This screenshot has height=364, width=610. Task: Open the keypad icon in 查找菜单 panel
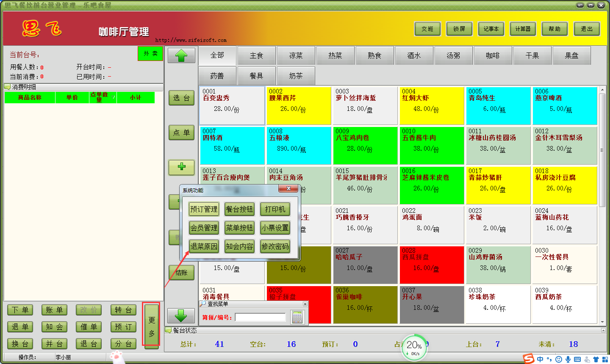(x=297, y=317)
